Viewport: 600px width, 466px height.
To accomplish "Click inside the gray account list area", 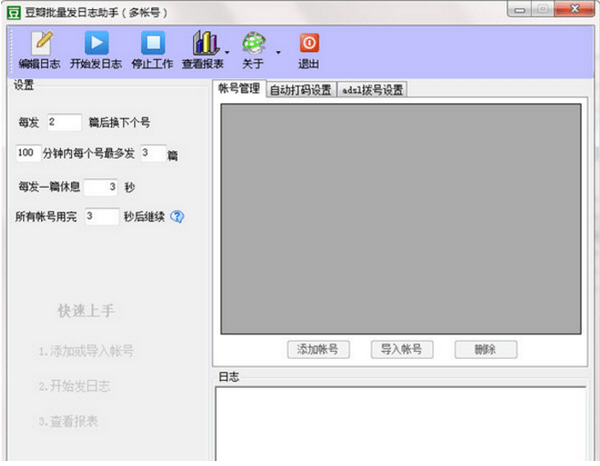I will click(401, 219).
